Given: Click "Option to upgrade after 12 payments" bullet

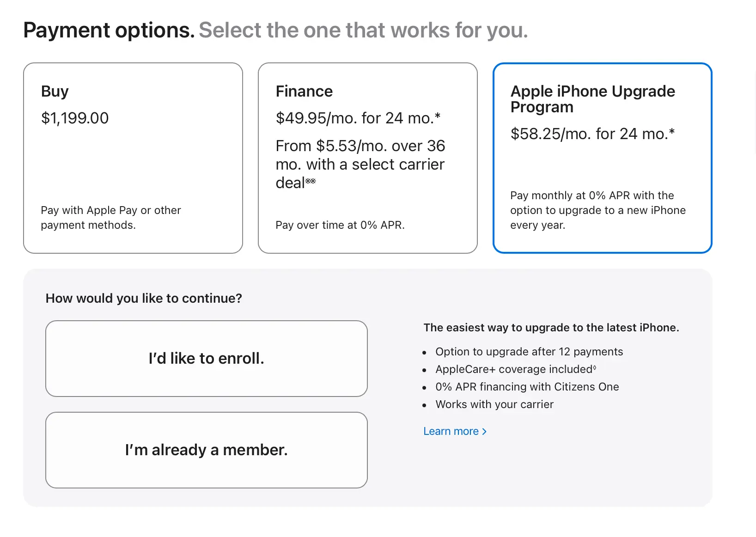Looking at the screenshot, I should tap(529, 352).
